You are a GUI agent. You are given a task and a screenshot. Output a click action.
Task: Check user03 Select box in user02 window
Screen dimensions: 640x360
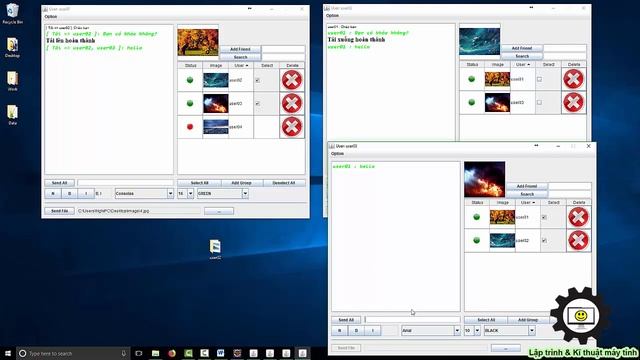[x=540, y=102]
